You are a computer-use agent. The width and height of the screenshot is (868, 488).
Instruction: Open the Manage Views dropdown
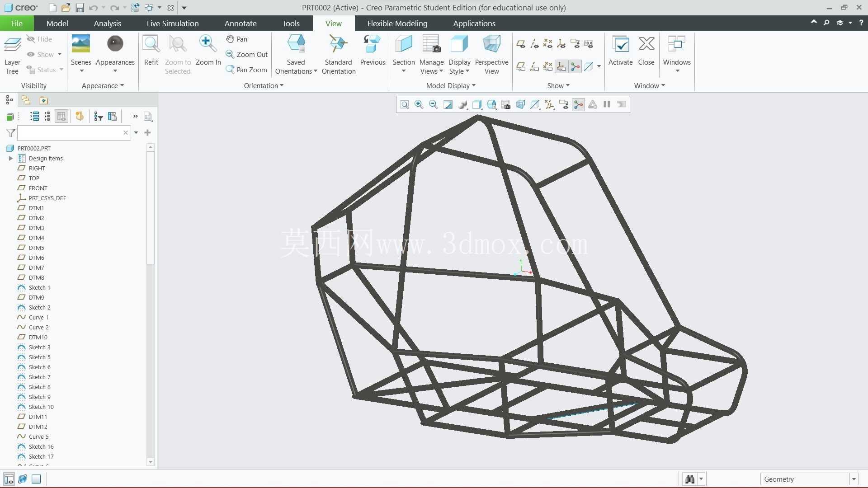(x=431, y=67)
